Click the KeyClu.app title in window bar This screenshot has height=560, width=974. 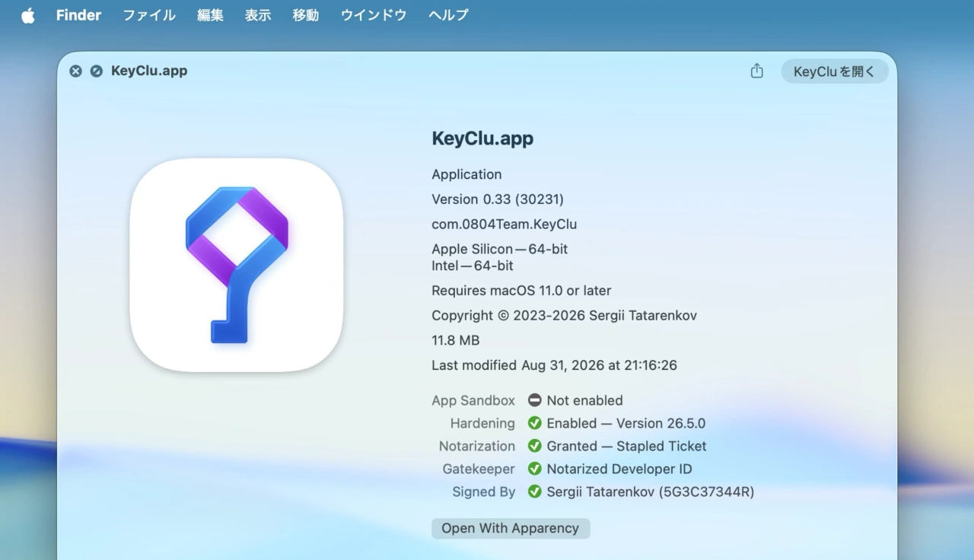click(x=149, y=71)
